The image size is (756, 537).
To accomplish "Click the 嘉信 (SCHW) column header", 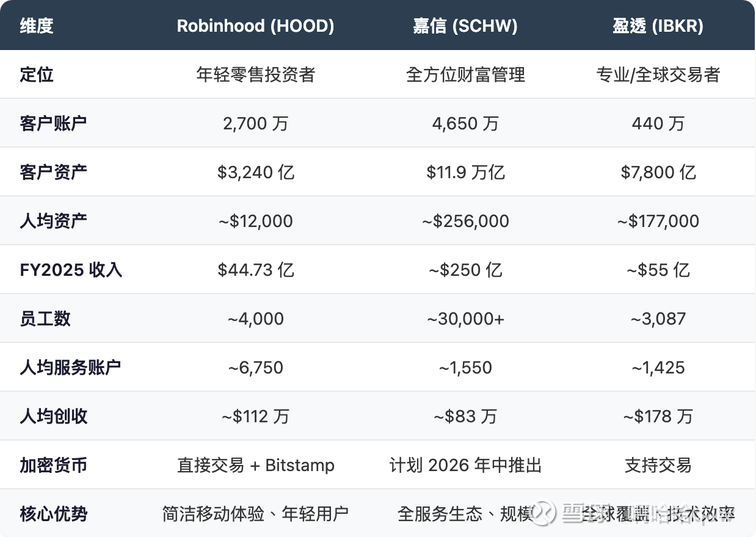I will point(465,26).
